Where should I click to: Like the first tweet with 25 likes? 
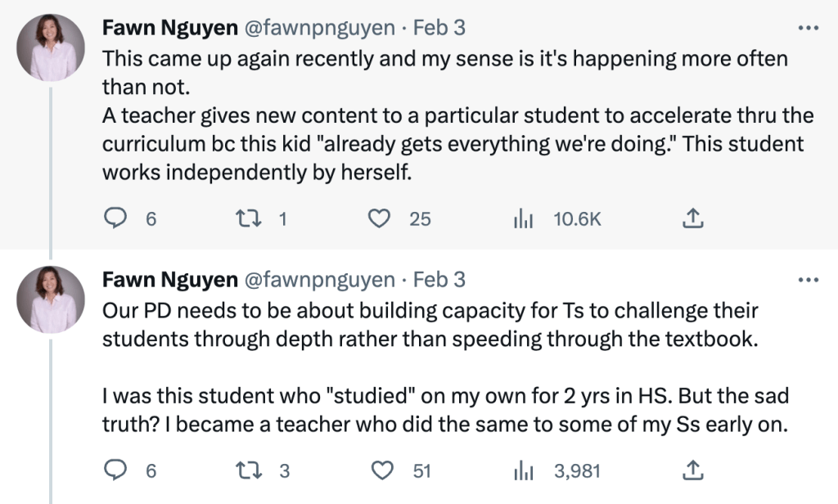tap(378, 218)
